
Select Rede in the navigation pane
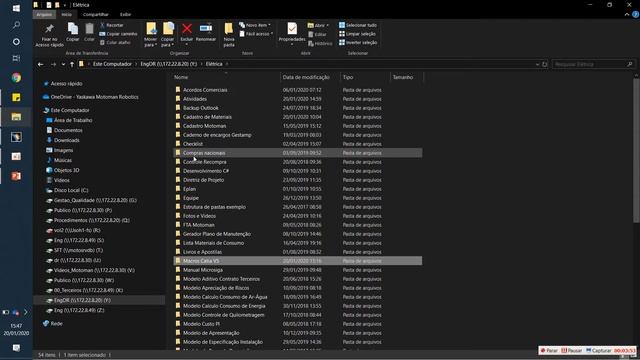point(56,323)
